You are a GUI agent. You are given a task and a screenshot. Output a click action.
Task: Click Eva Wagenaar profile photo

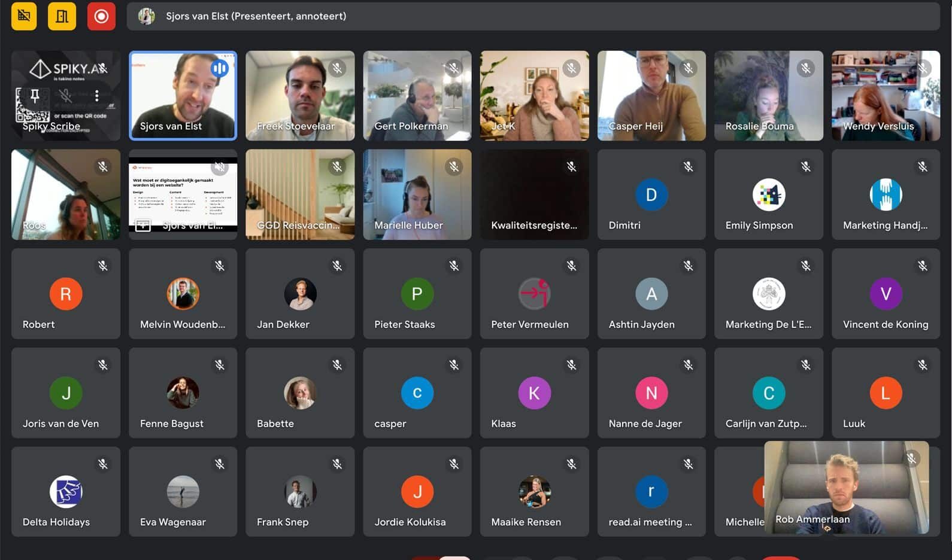coord(183,491)
